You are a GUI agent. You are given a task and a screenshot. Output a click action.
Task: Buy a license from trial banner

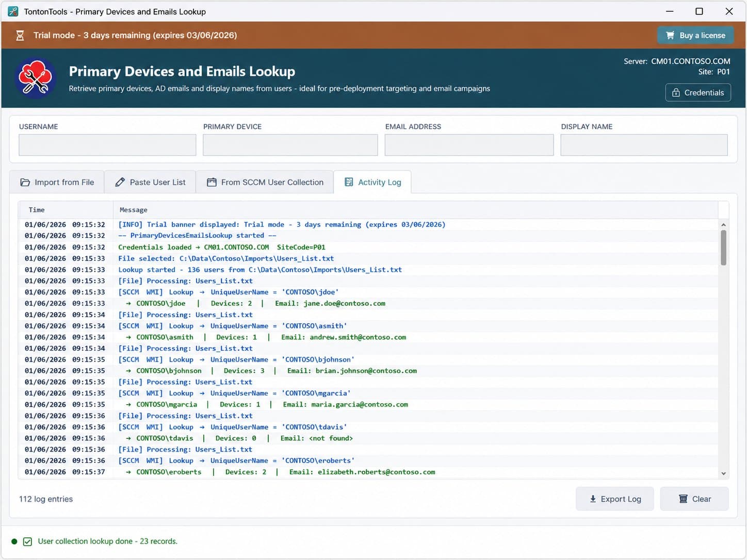point(695,35)
